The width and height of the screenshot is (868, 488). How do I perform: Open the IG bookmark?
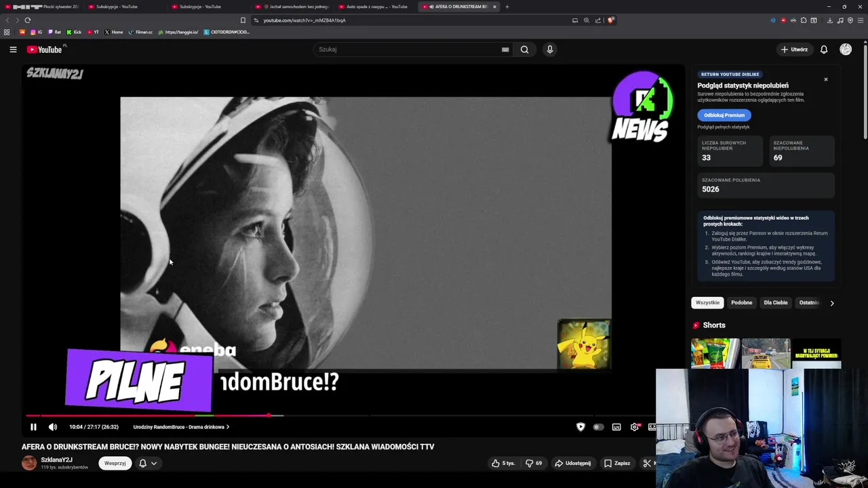(x=36, y=32)
